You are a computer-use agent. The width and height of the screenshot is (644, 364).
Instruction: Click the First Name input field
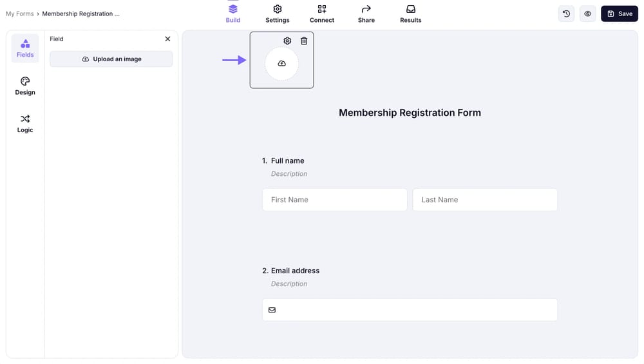[x=334, y=200]
